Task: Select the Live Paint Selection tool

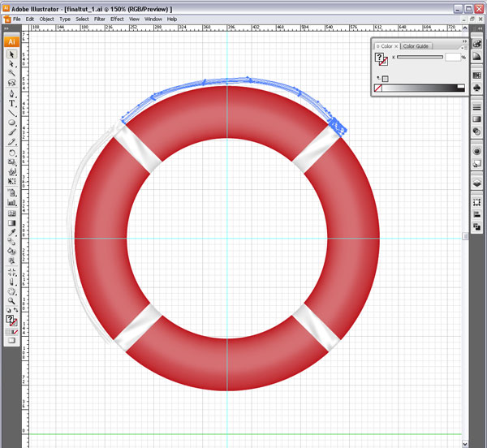Action: coord(11,261)
